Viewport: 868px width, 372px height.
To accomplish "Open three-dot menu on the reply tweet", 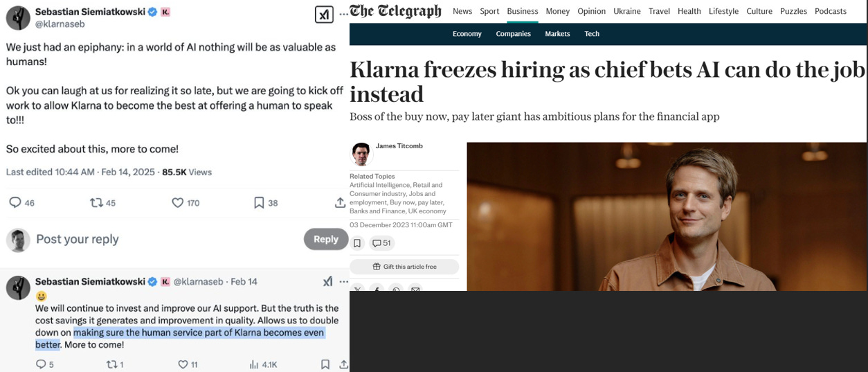I will pyautogui.click(x=343, y=281).
